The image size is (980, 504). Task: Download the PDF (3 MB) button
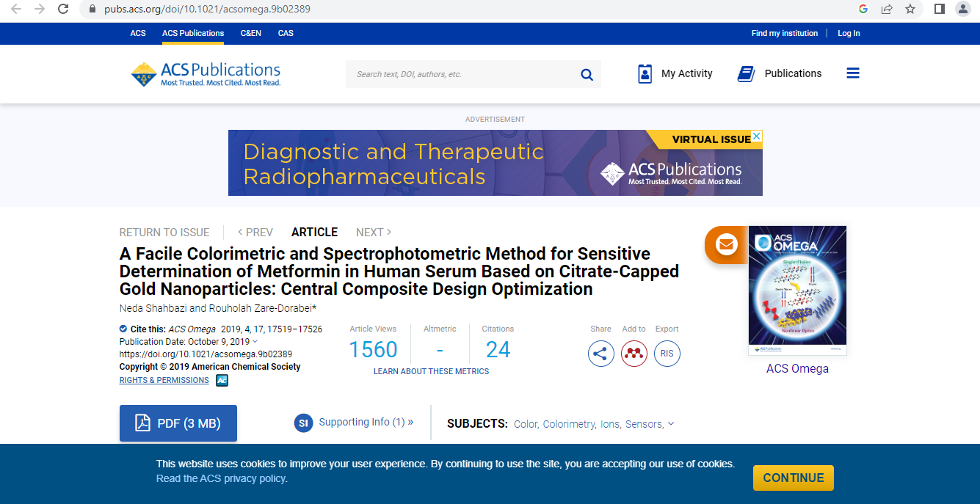click(x=178, y=423)
